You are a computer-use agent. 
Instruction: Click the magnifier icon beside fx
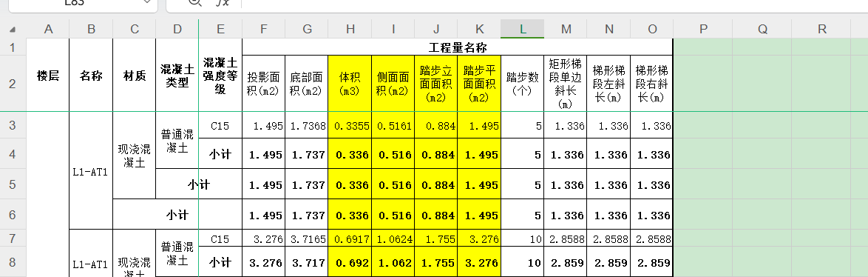[x=195, y=2]
